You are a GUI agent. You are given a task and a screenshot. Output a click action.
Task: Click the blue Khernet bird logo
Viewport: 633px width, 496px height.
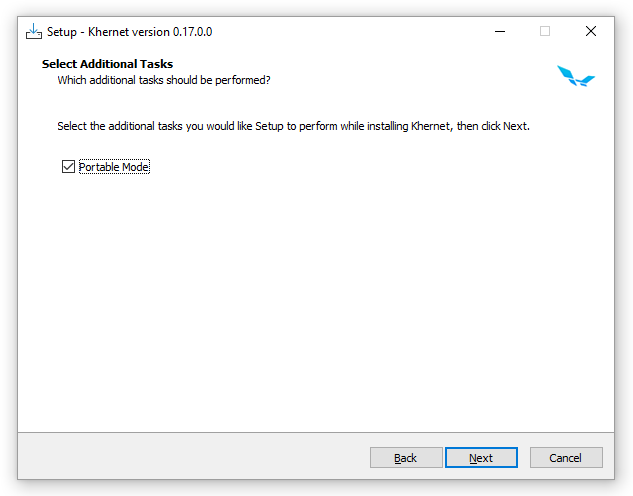point(576,75)
